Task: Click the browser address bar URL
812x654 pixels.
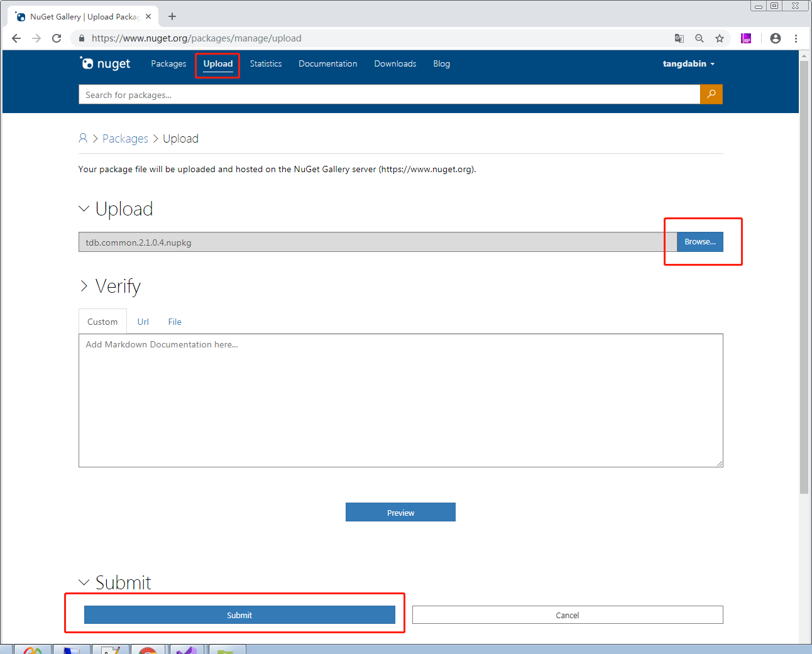Action: (197, 38)
